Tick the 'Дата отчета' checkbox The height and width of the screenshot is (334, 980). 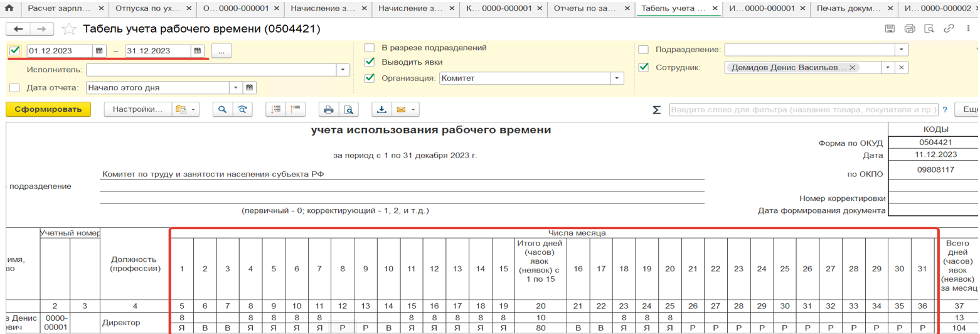(x=15, y=88)
